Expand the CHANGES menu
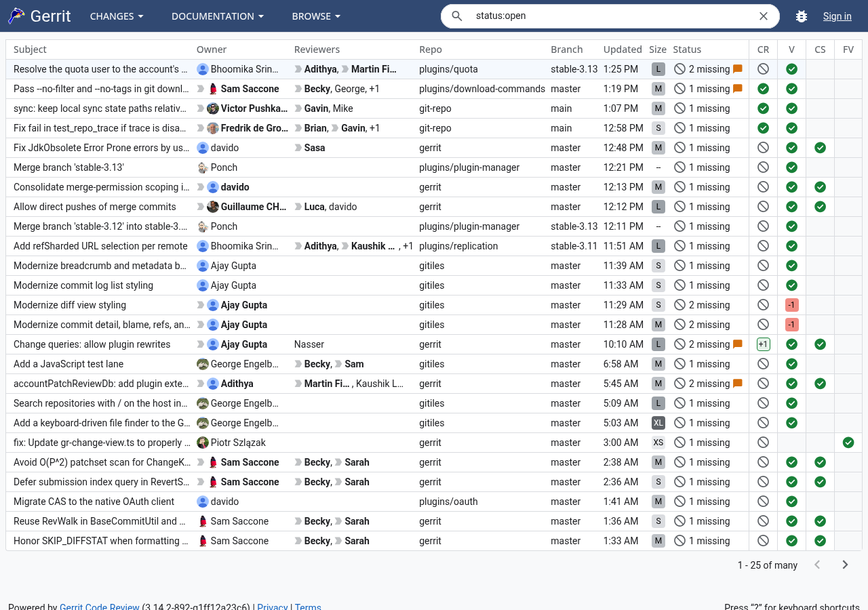 coord(117,16)
